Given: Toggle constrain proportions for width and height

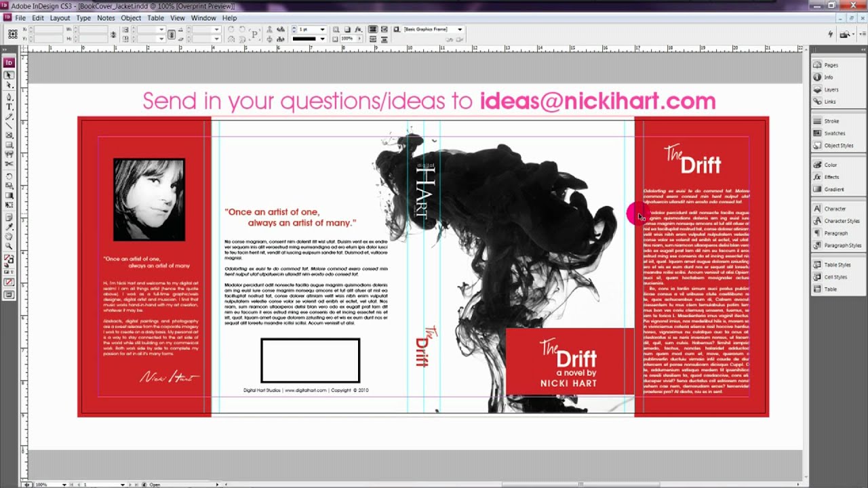Looking at the screenshot, I should (113, 35).
